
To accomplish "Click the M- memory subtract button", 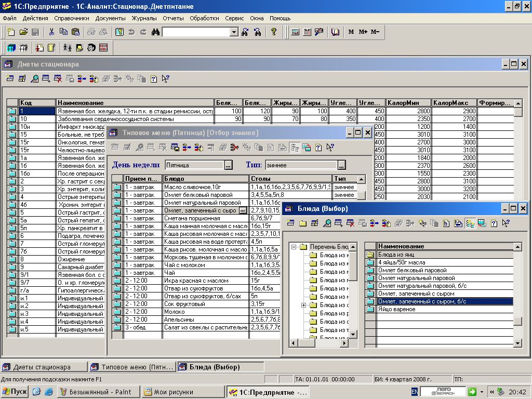I will pos(375,32).
